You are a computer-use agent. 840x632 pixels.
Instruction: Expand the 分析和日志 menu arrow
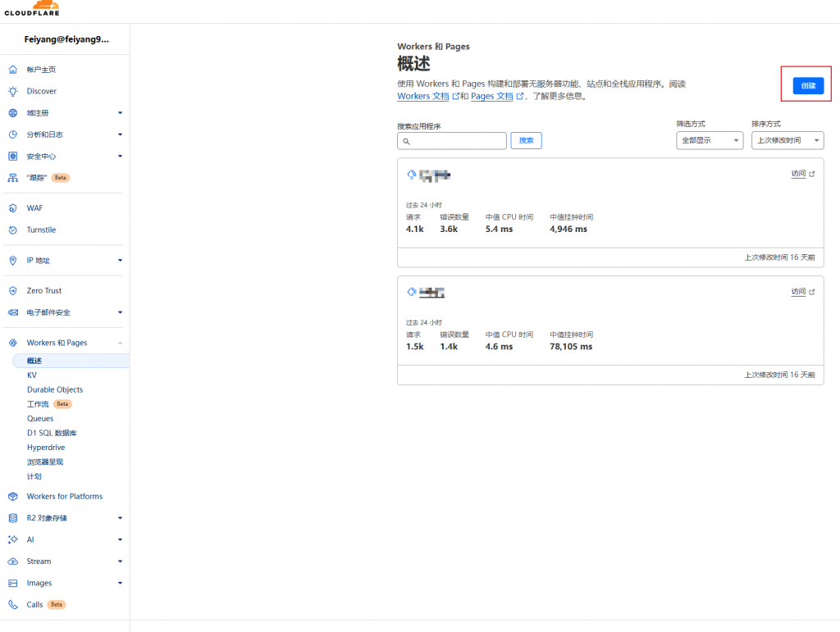[120, 134]
